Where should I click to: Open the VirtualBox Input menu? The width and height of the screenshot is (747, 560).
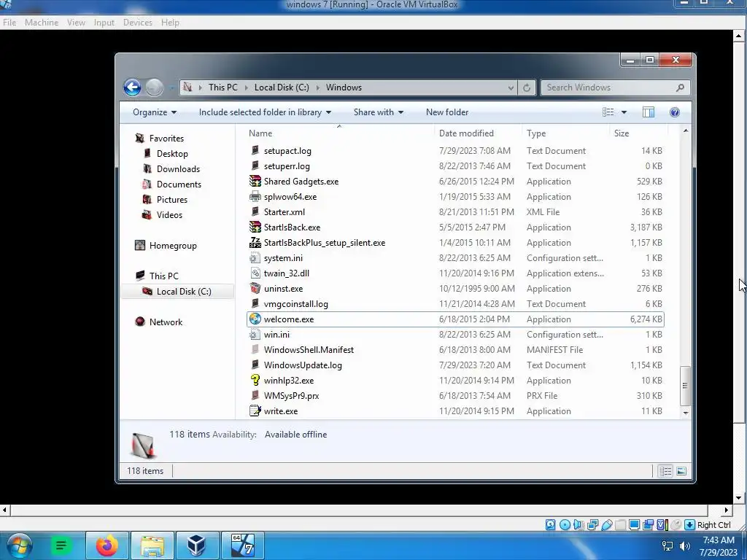104,23
